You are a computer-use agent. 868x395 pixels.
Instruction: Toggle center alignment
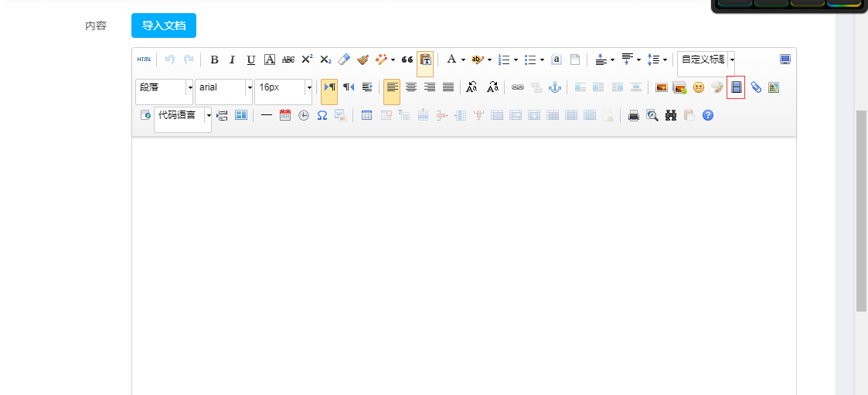coord(411,87)
